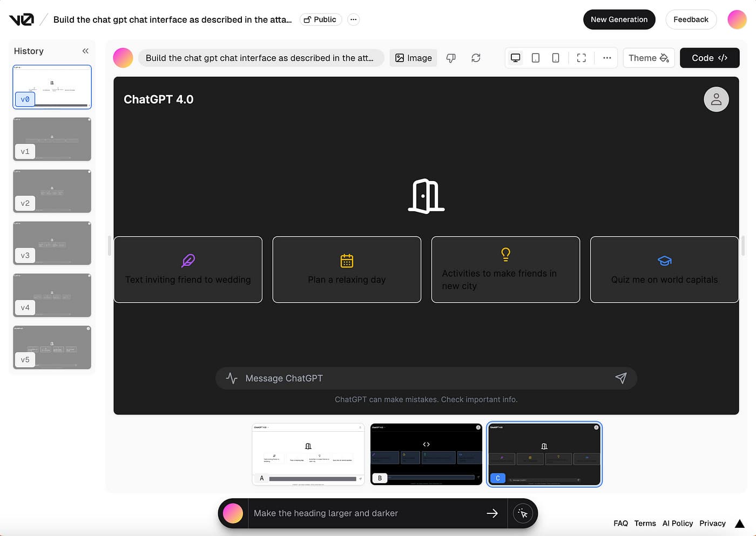Click New Generation button
The height and width of the screenshot is (536, 756).
(x=619, y=19)
